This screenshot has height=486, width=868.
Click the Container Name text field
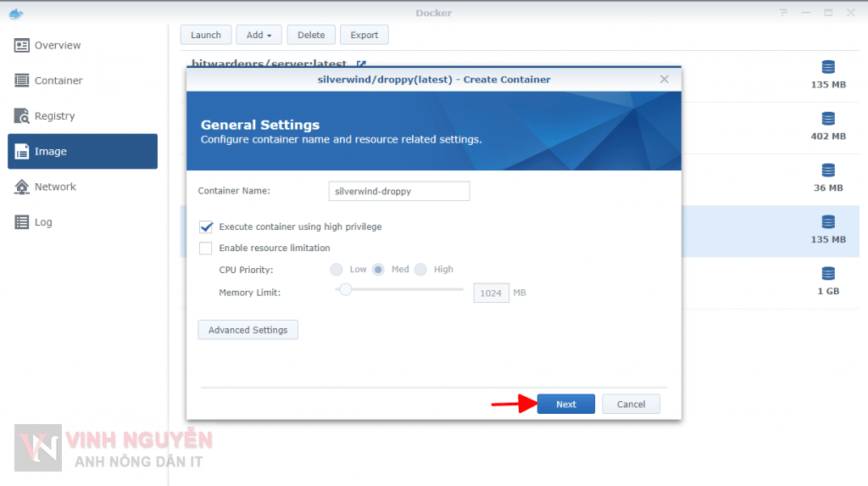pos(398,192)
